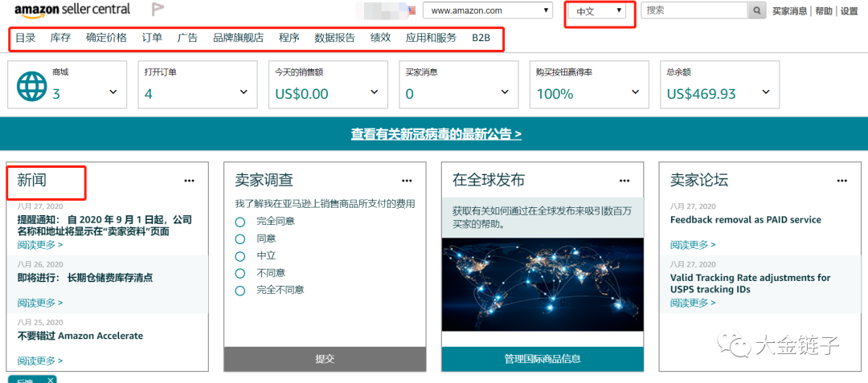This screenshot has height=383, width=868.
Task: Click inside the 搜索 input field
Action: 694,10
